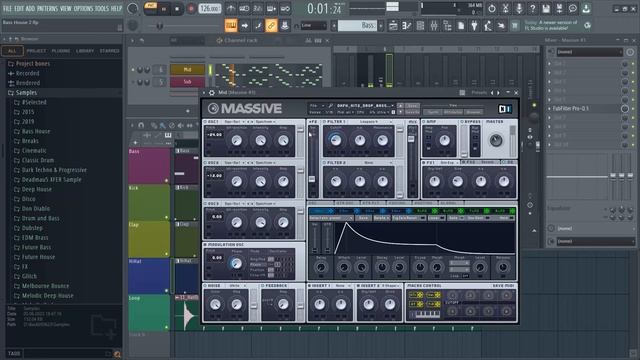This screenshot has height=360, width=640.
Task: Click the red Record button
Action: (191, 9)
